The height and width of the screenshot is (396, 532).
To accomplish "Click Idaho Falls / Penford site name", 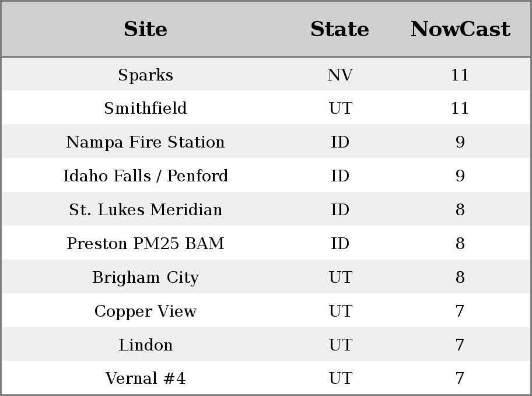I will (145, 176).
